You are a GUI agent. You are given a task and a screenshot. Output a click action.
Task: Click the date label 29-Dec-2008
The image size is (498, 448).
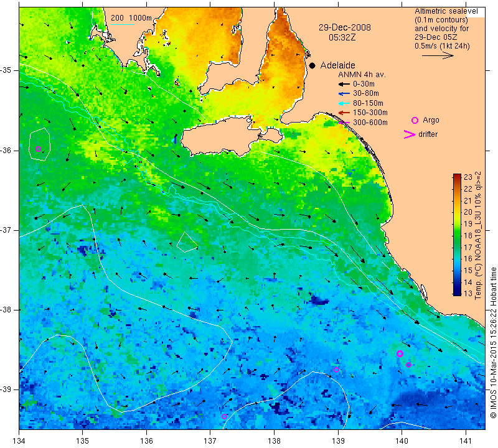tap(345, 27)
